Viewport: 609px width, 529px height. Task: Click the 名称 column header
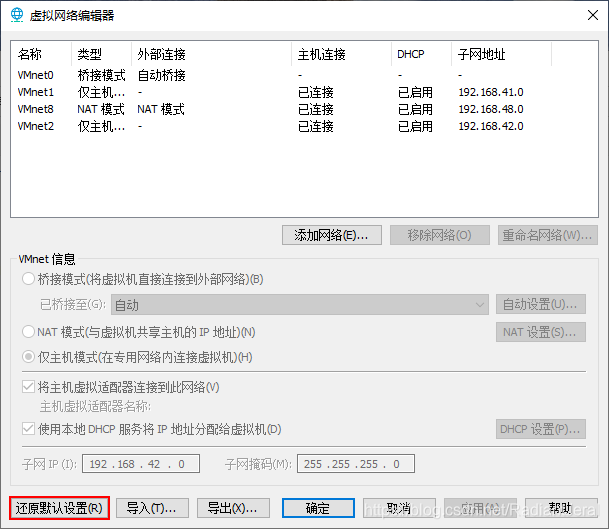[x=42, y=54]
